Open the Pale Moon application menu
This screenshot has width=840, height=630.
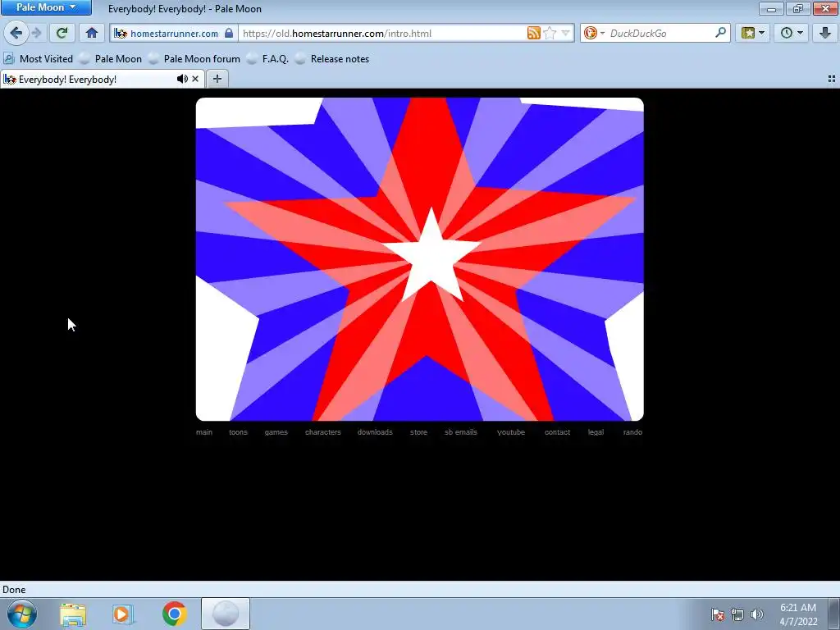point(46,7)
